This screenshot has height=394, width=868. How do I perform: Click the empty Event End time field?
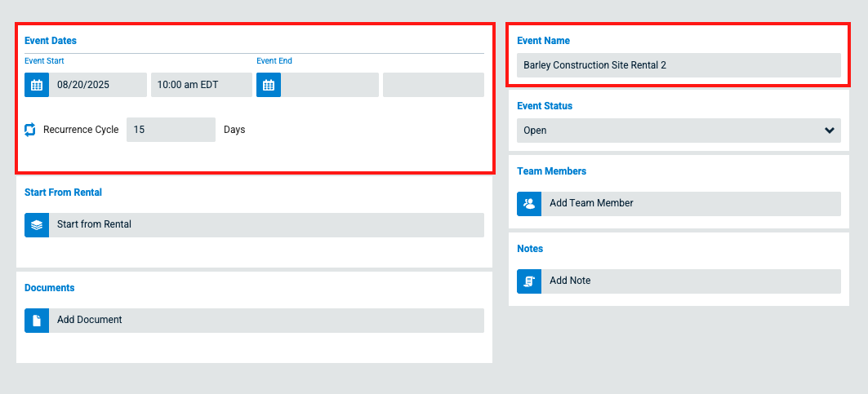pyautogui.click(x=434, y=85)
